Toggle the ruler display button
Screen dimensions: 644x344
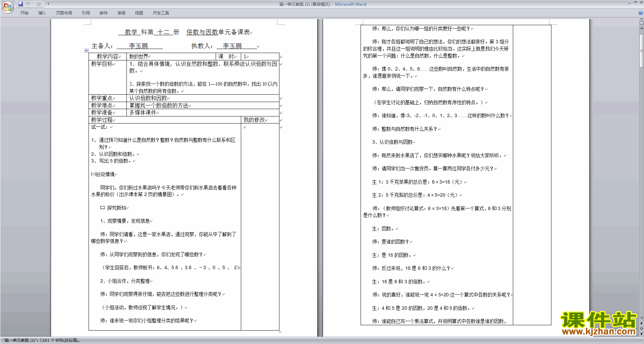coord(642,23)
